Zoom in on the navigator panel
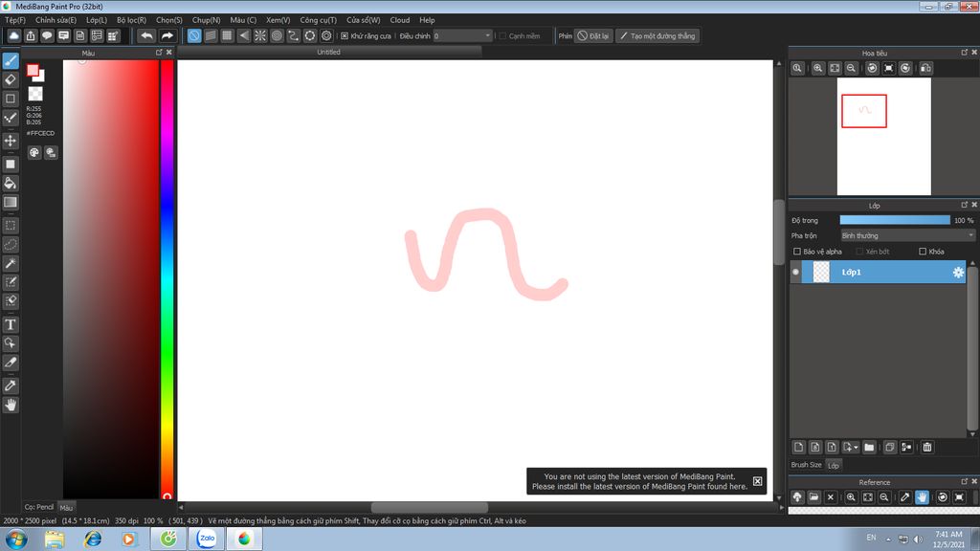980x551 pixels. point(817,68)
